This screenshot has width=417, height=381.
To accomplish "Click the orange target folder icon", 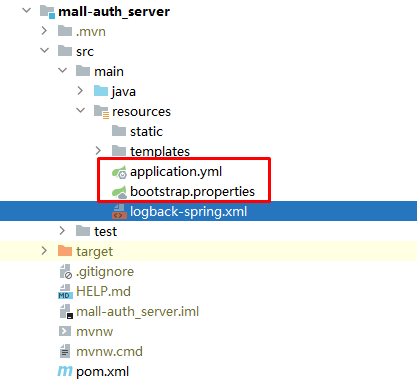I will point(65,251).
